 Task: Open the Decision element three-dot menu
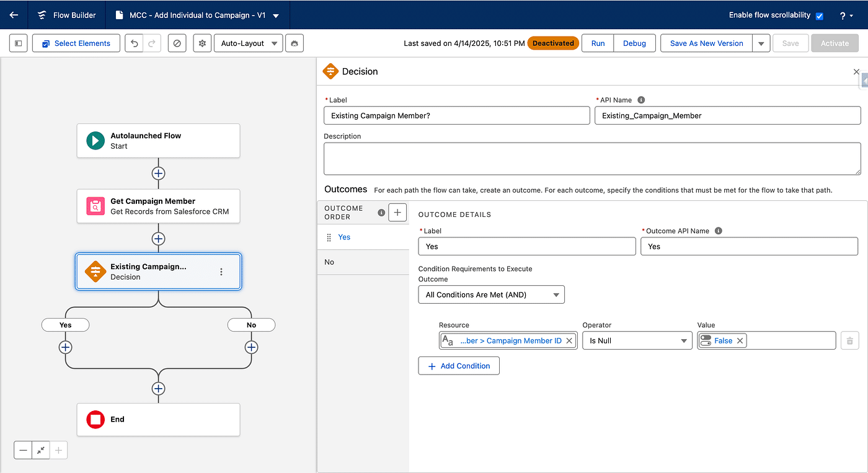(221, 272)
